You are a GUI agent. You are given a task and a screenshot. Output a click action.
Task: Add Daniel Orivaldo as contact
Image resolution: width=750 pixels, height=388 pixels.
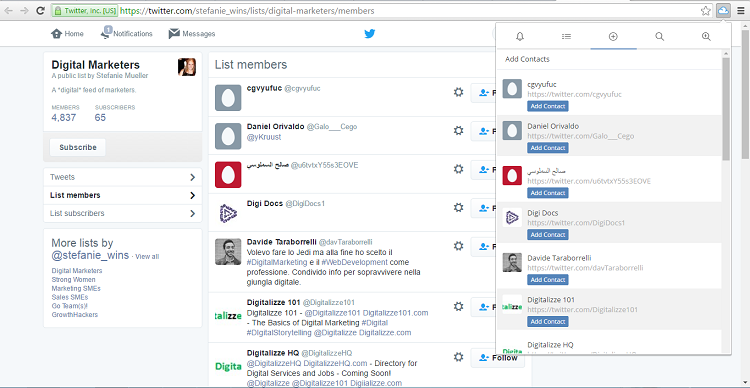click(x=548, y=148)
